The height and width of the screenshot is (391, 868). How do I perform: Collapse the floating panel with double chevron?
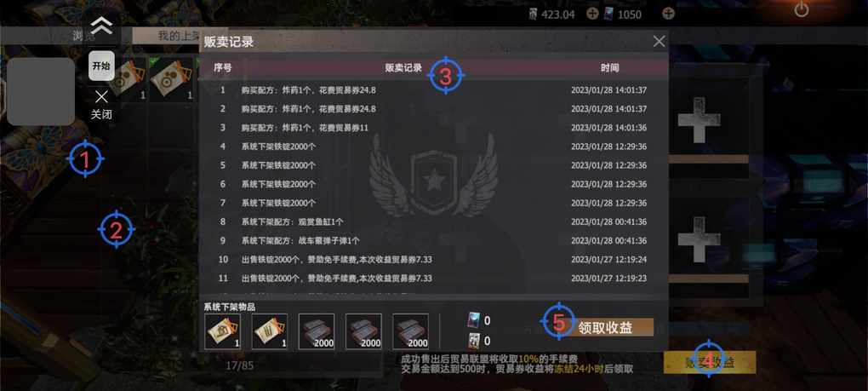[x=102, y=25]
